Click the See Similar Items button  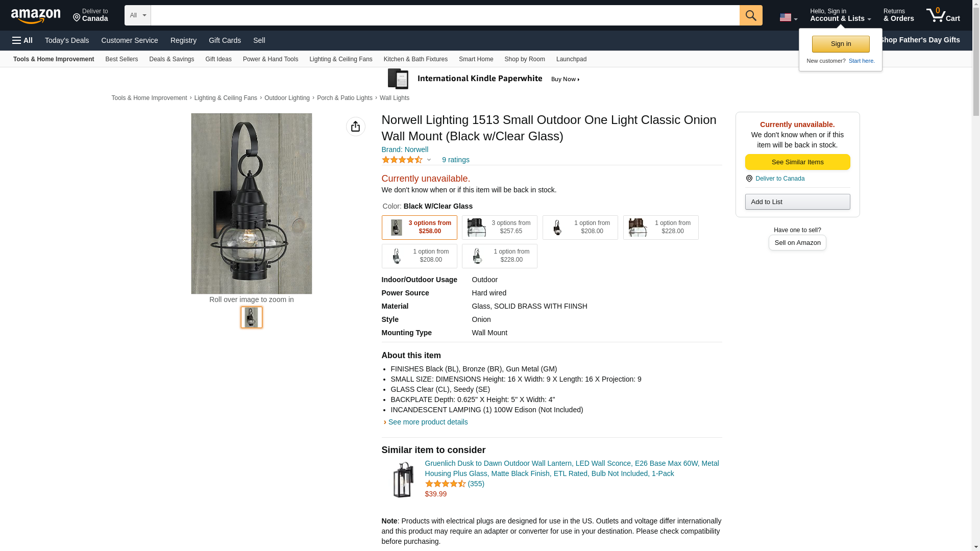tap(797, 162)
